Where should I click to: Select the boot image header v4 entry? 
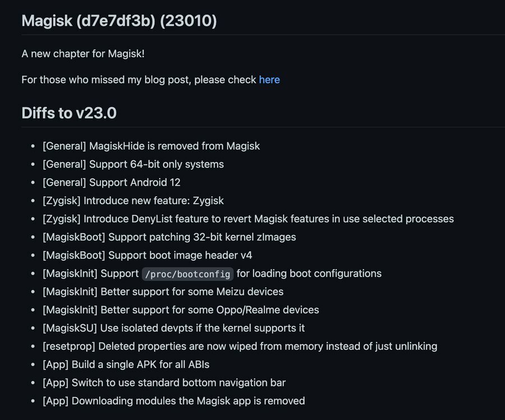(x=147, y=255)
